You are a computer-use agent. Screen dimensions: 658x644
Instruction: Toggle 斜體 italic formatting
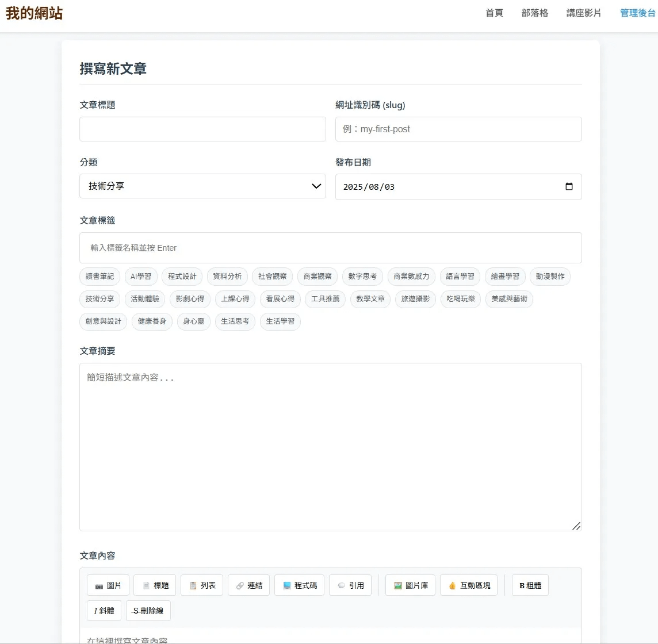click(104, 611)
